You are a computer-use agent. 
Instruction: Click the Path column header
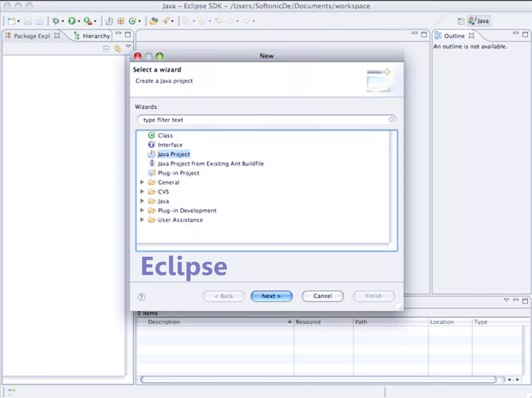(390, 322)
